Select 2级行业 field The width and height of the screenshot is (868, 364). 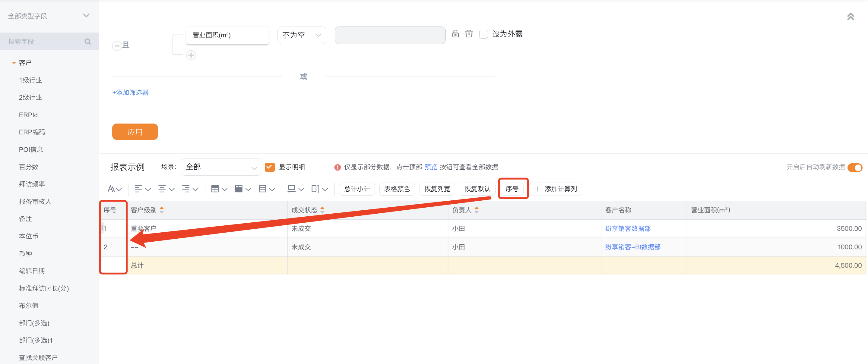30,97
